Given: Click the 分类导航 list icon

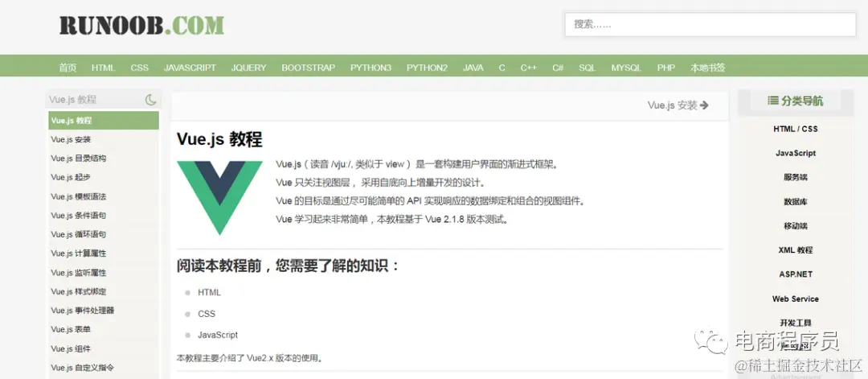Looking at the screenshot, I should [773, 101].
